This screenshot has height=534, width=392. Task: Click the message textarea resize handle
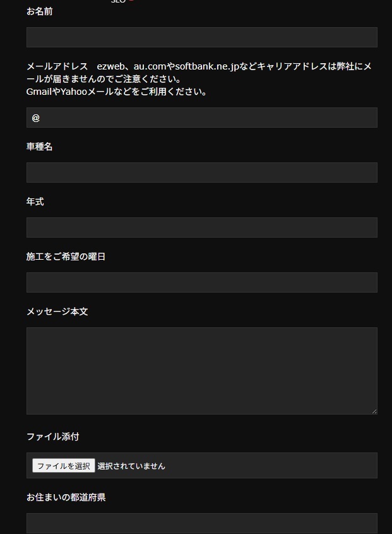pos(374,411)
